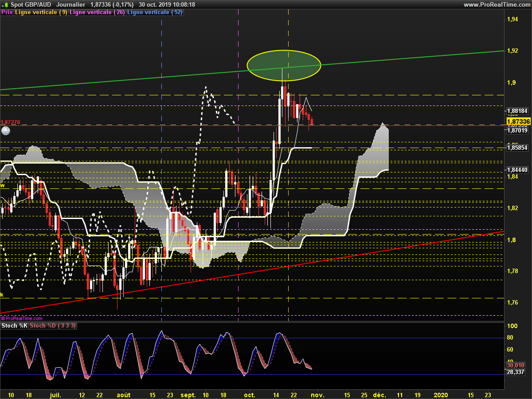Select the 1,85854 price label
The height and width of the screenshot is (399, 532).
tap(517, 148)
